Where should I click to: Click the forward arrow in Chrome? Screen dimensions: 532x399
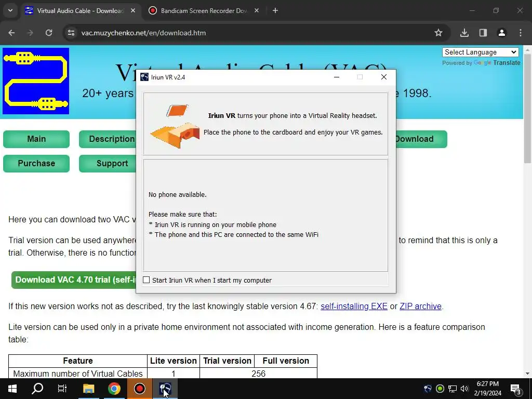30,33
